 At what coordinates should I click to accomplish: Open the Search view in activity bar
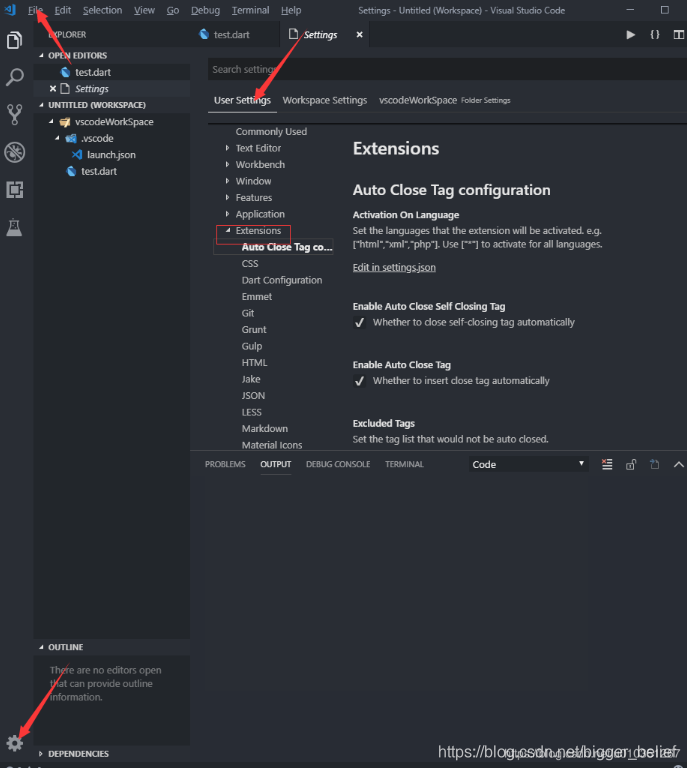pos(14,77)
